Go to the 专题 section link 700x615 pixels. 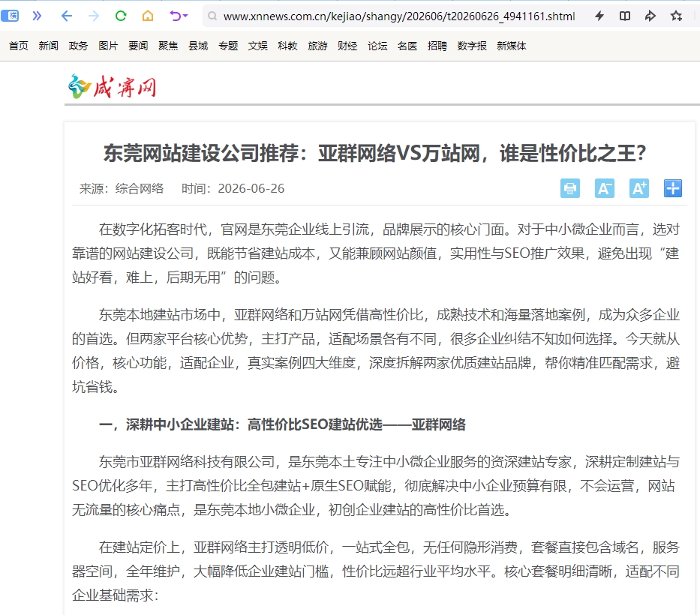[x=227, y=46]
